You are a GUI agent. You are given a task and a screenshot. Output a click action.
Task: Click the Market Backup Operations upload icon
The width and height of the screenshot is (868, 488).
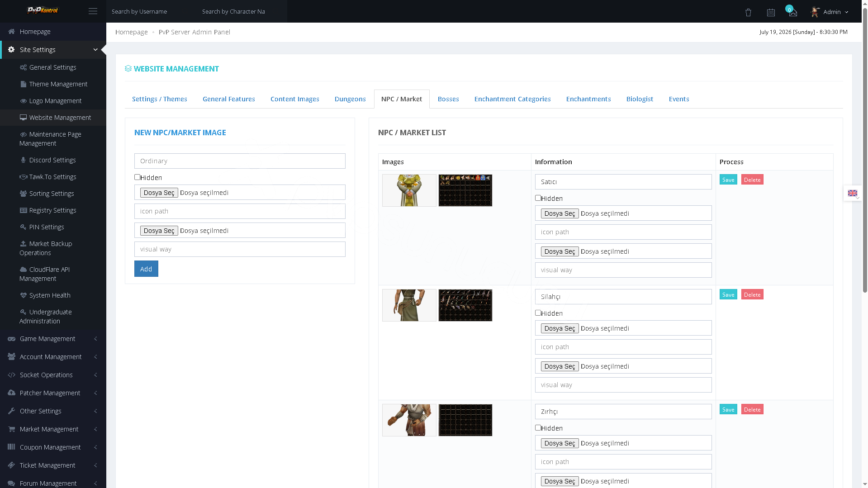[x=23, y=244]
